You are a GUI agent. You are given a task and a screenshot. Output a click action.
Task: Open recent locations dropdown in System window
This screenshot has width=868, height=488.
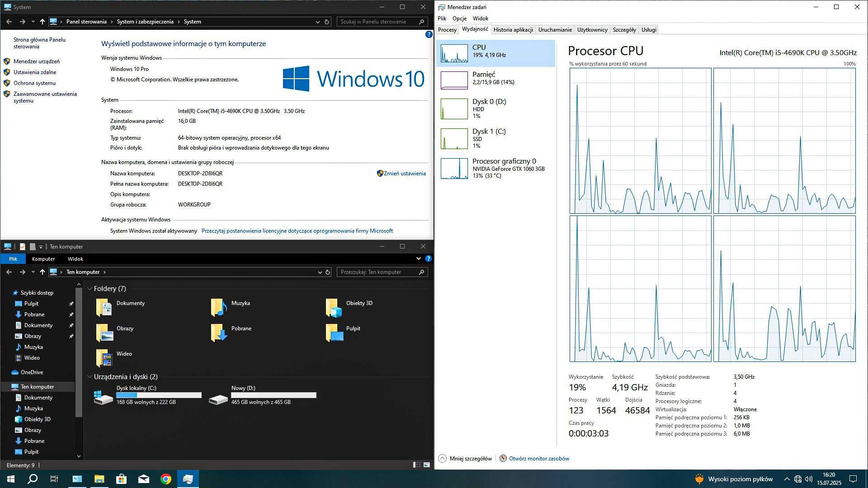pos(33,22)
